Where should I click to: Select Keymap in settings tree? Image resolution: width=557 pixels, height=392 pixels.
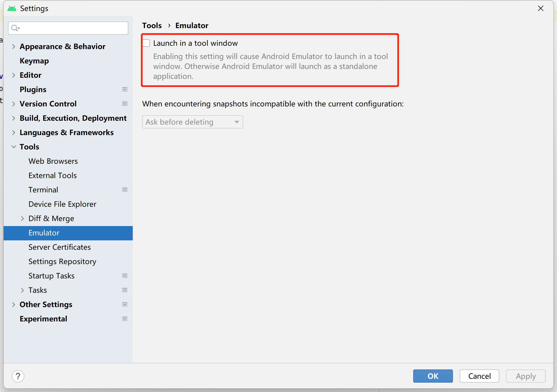pos(34,61)
